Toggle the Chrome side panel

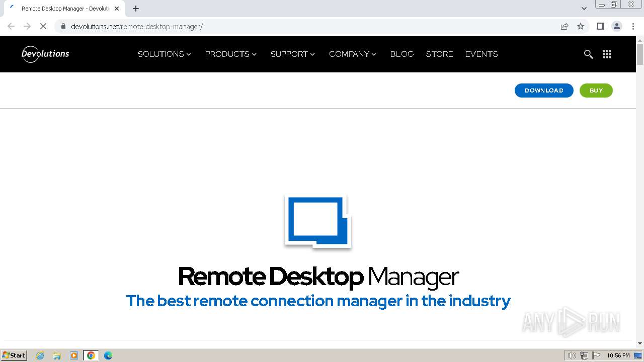click(x=600, y=26)
